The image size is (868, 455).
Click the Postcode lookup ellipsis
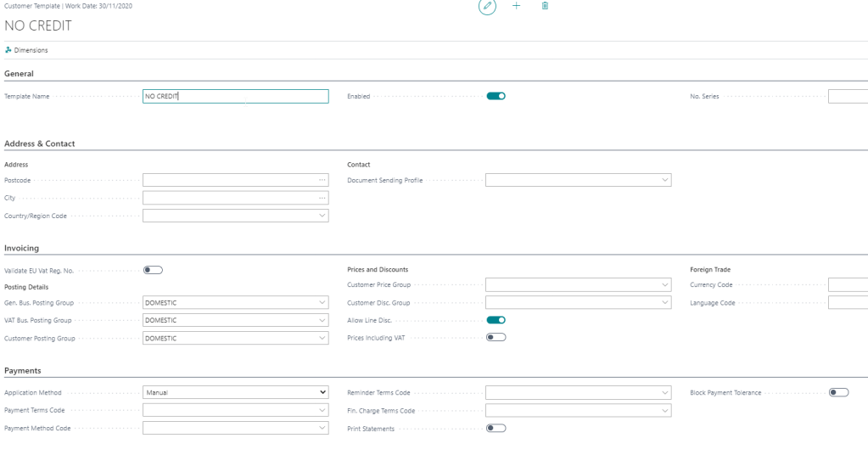(x=322, y=180)
